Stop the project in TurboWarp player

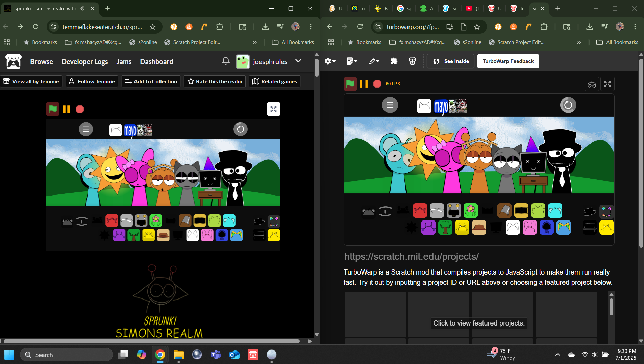click(x=377, y=84)
